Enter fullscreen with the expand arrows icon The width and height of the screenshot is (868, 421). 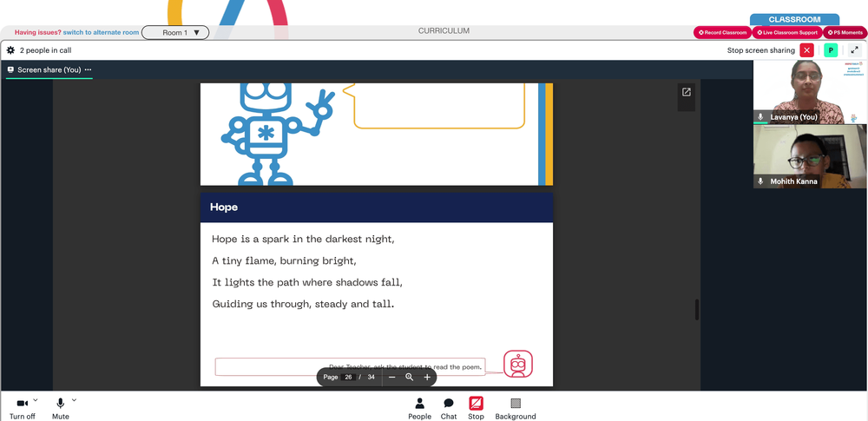pos(855,50)
